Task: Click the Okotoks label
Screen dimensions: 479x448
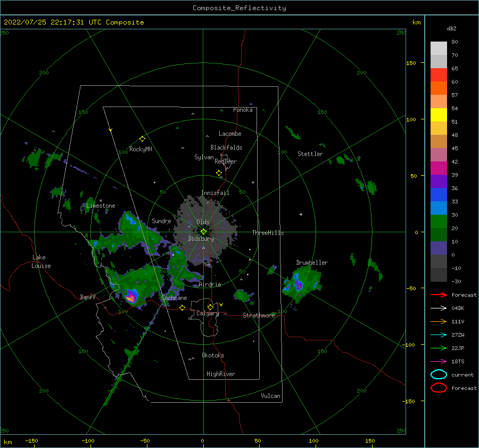Action: 213,355
